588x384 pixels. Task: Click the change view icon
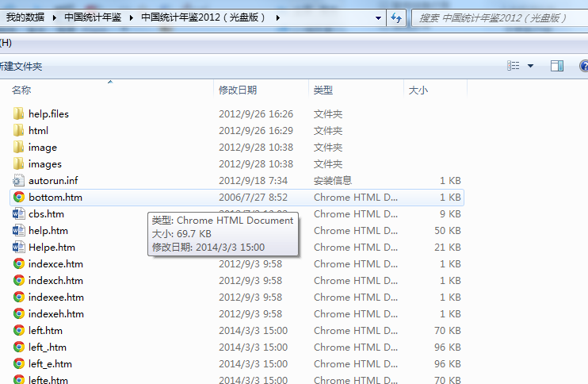click(514, 66)
